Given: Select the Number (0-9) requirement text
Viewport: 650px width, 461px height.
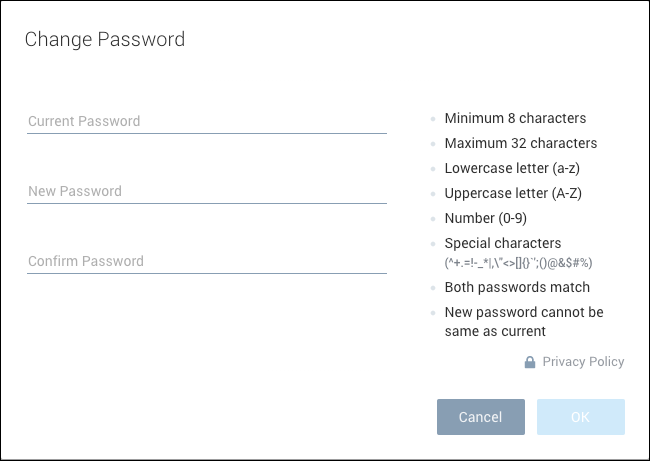Looking at the screenshot, I should pyautogui.click(x=487, y=218).
